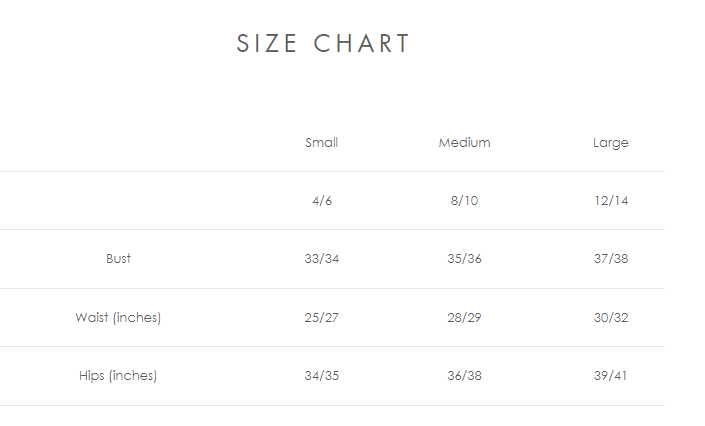Click the 12/14 size cell
705x426 pixels.
coord(611,200)
